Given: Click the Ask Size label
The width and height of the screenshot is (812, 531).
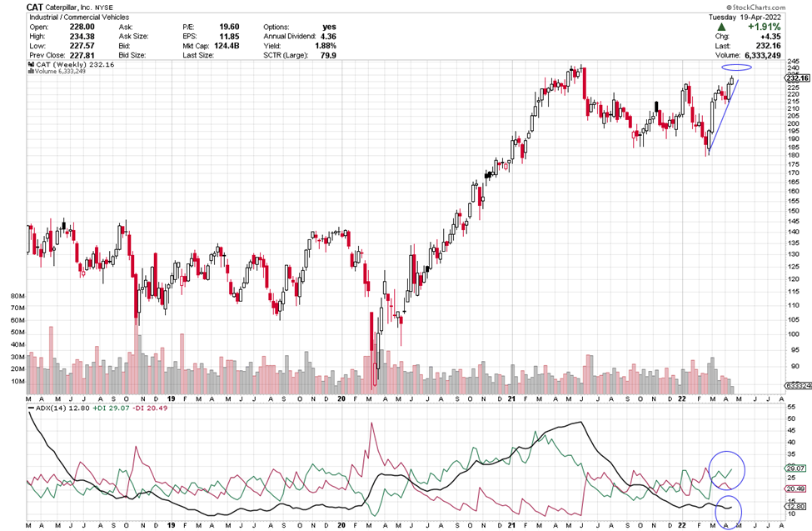Looking at the screenshot, I should [x=133, y=37].
